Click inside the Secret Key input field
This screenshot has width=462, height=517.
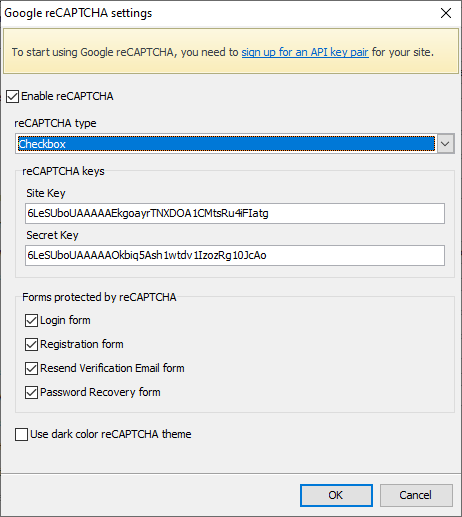click(235, 255)
